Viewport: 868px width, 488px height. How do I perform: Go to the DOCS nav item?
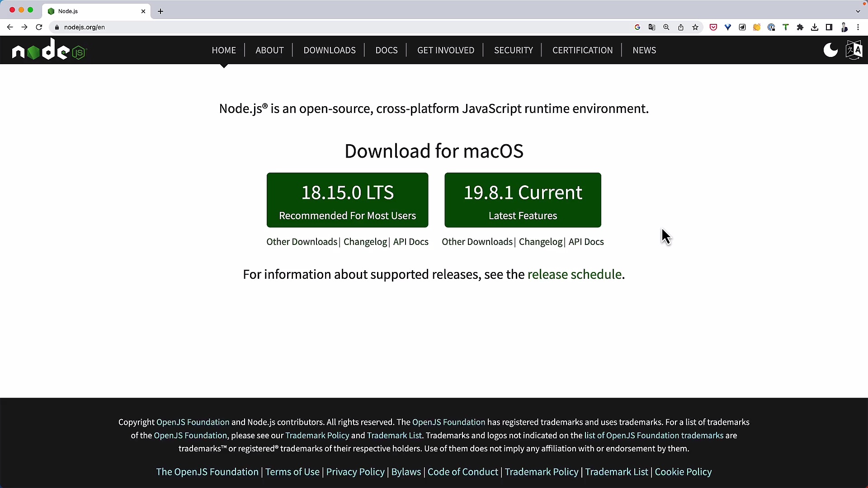point(386,50)
